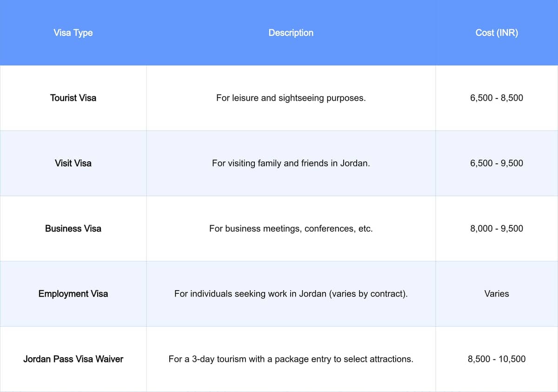Select the 8,000 - 9,500 cost cell
The height and width of the screenshot is (392, 558).
(497, 228)
